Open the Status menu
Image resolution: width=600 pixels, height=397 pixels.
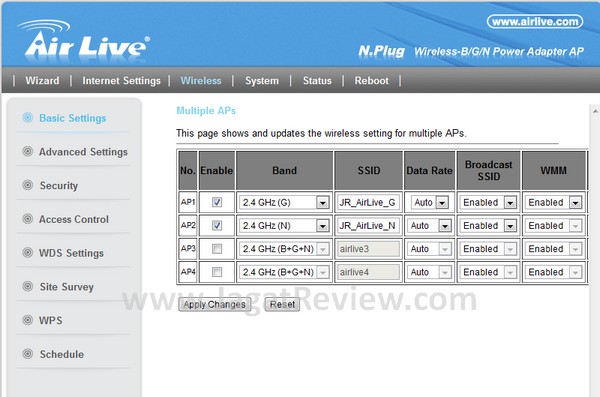pyautogui.click(x=317, y=81)
